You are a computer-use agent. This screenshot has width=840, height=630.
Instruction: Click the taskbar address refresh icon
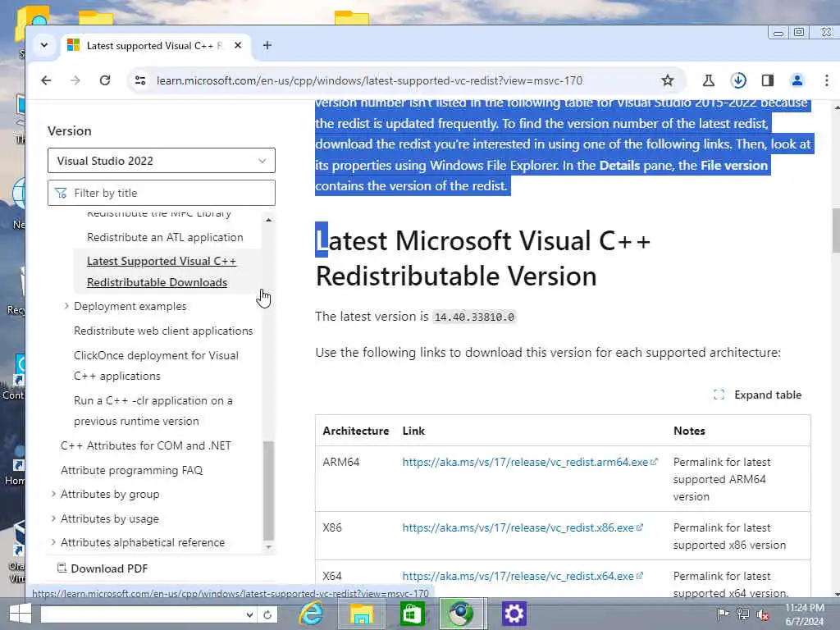pyautogui.click(x=267, y=614)
